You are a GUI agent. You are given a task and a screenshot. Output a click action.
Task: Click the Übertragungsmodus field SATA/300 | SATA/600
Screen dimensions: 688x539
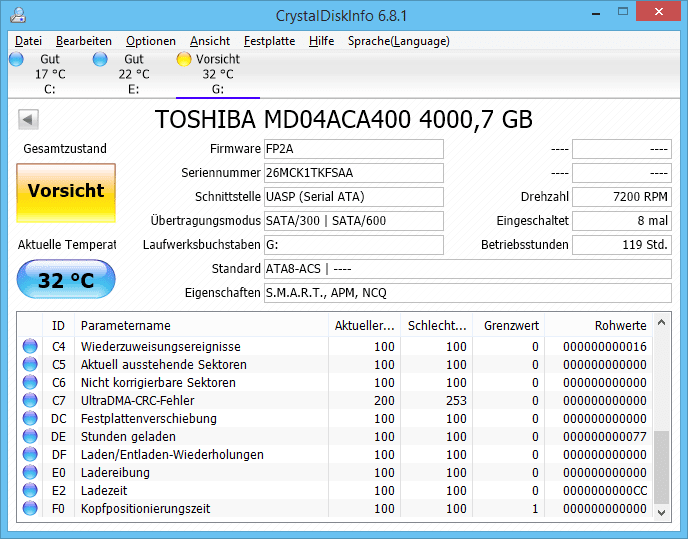[x=354, y=221]
